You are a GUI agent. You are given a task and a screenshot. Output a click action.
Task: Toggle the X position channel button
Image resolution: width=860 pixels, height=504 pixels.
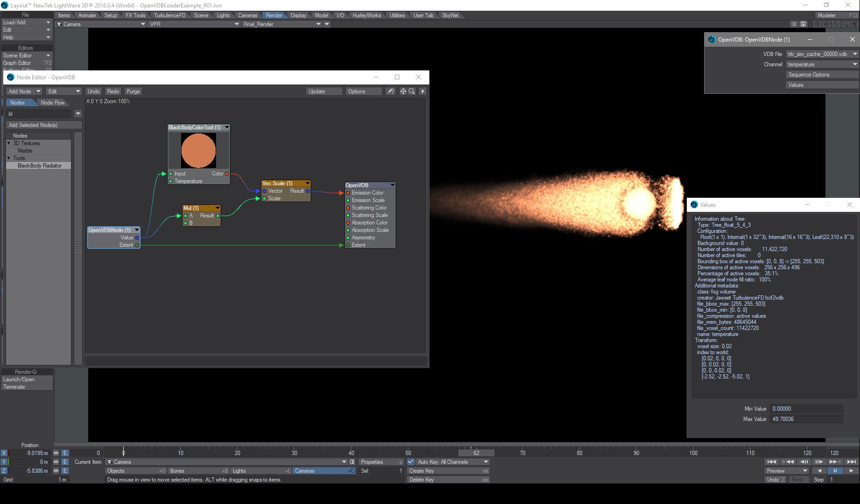(x=4, y=453)
